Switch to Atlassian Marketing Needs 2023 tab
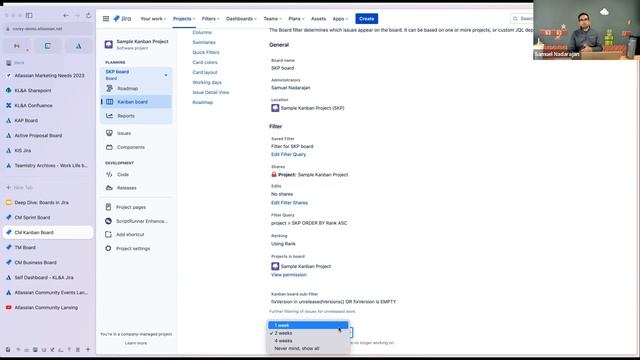The width and height of the screenshot is (640, 360). [x=48, y=76]
